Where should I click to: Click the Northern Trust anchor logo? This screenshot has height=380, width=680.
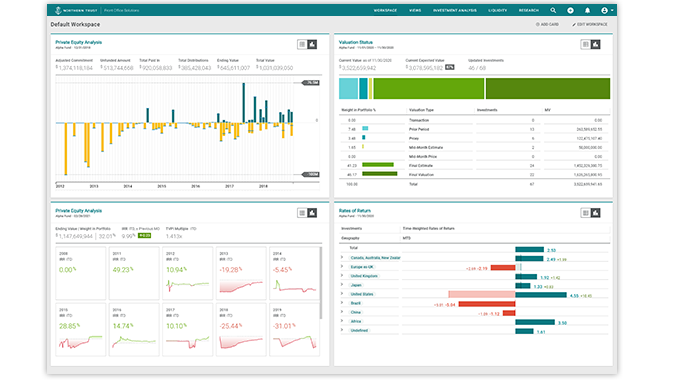pyautogui.click(x=58, y=10)
